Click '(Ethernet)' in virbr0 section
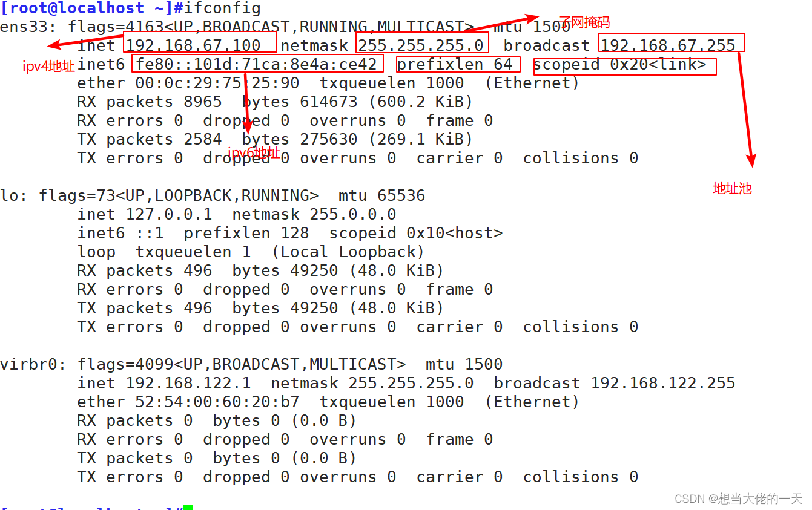This screenshot has width=812, height=510. pos(532,402)
